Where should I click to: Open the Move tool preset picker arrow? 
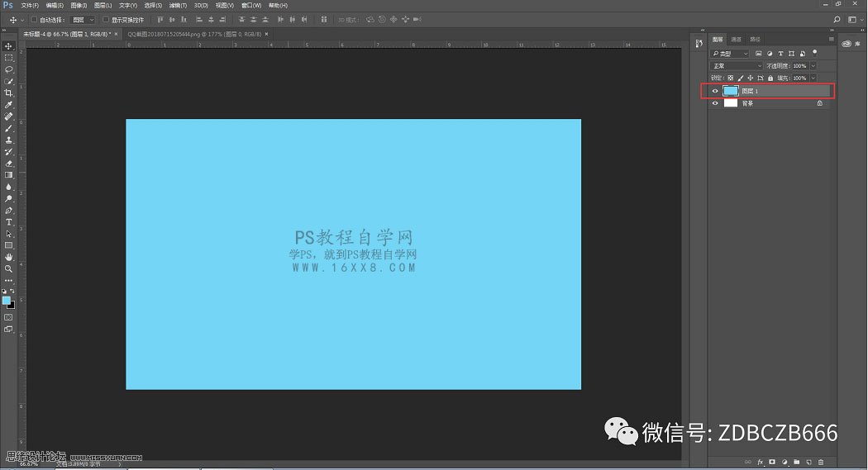coord(22,20)
